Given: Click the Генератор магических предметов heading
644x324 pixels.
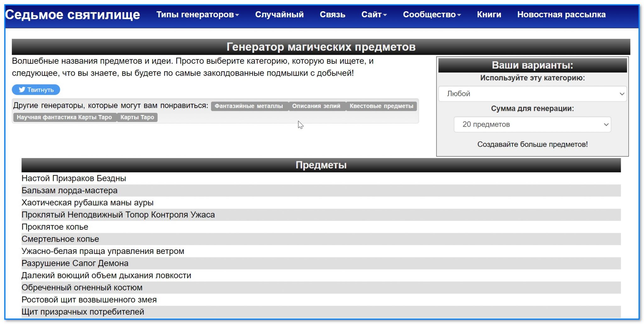Looking at the screenshot, I should [x=321, y=47].
